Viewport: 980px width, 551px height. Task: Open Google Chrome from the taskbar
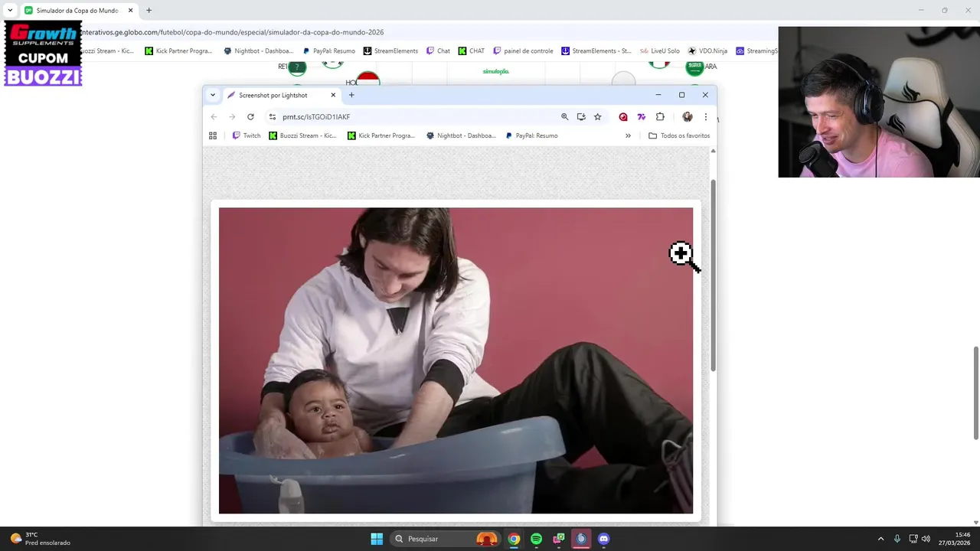point(514,539)
